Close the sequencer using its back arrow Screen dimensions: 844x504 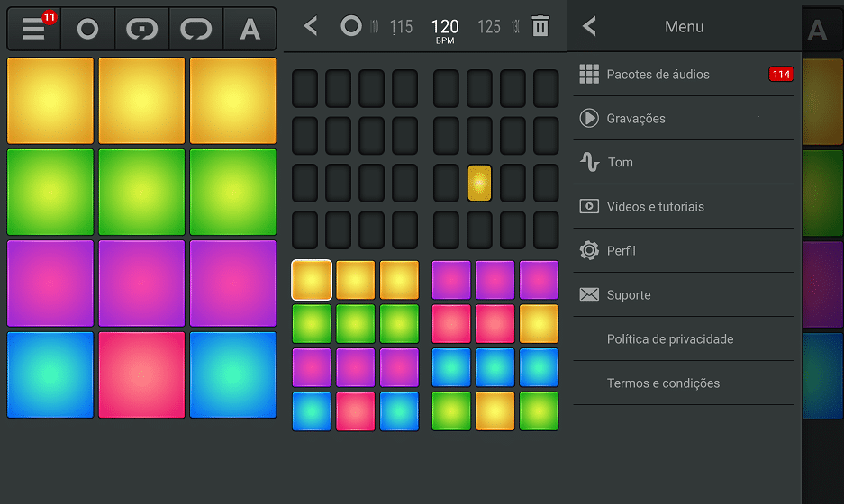311,27
